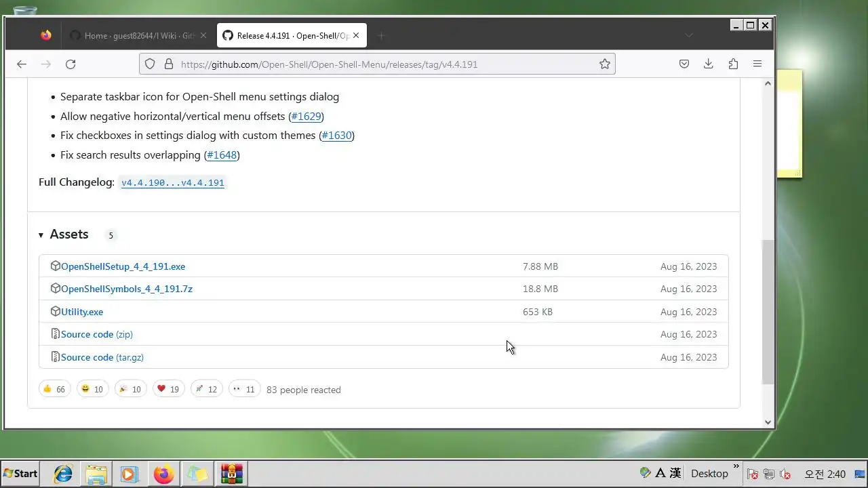
Task: Open issue link #1630
Action: pyautogui.click(x=336, y=136)
